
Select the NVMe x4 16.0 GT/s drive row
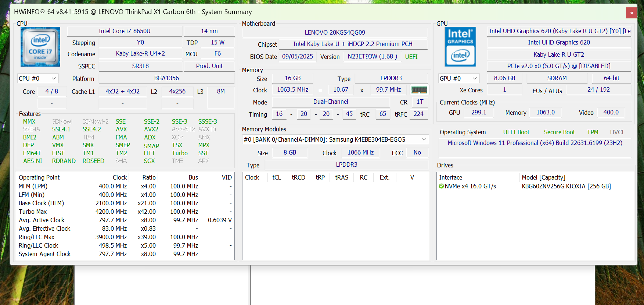(535, 187)
